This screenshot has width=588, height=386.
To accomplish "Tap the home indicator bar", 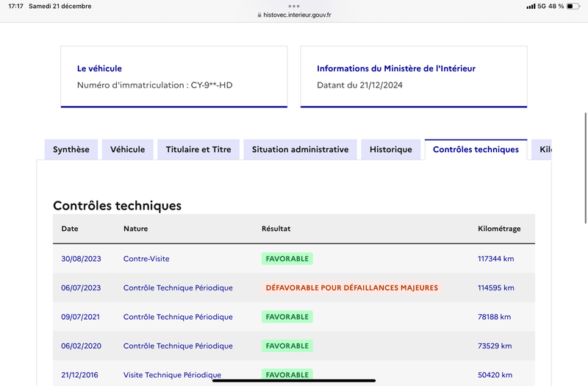I will pyautogui.click(x=294, y=380).
